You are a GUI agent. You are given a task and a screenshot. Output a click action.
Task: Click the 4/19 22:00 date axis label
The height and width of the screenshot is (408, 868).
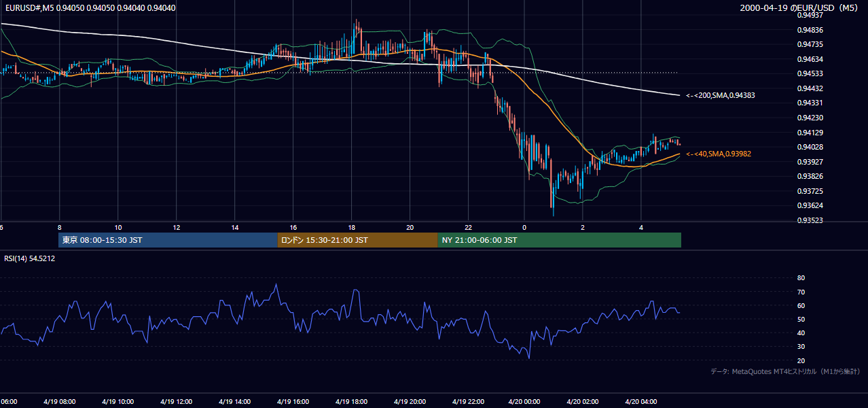[x=468, y=402]
